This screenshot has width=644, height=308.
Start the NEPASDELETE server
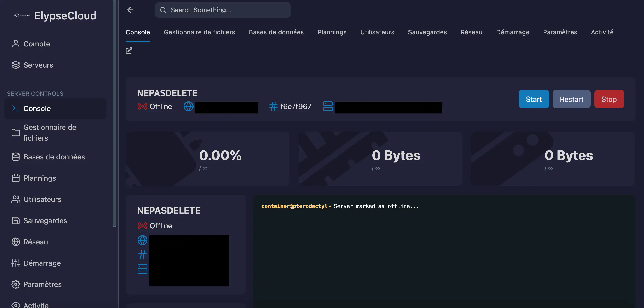point(534,99)
